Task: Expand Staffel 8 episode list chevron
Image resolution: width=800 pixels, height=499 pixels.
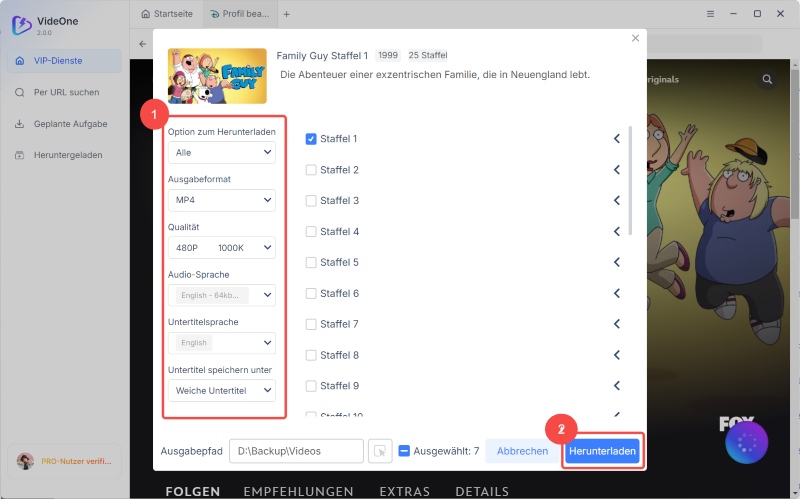Action: tap(616, 355)
